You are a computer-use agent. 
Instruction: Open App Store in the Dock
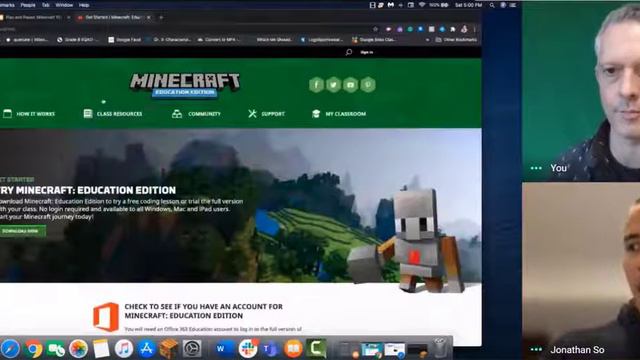click(x=146, y=349)
